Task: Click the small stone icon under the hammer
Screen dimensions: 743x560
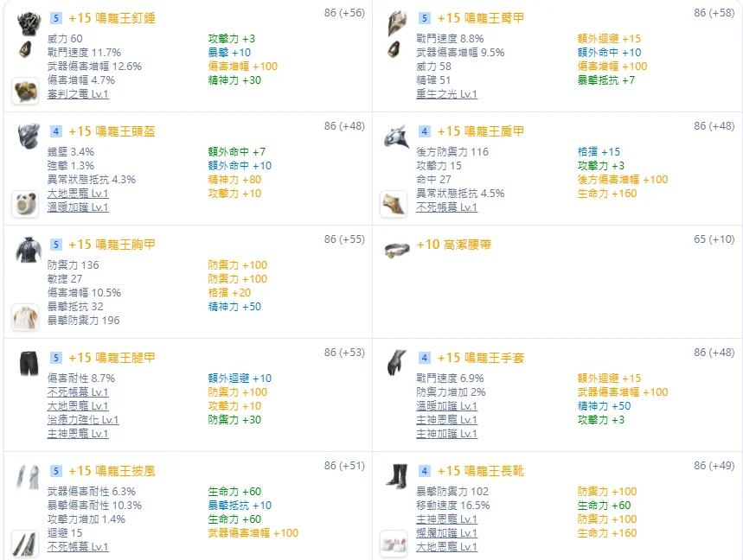Action: pyautogui.click(x=24, y=49)
